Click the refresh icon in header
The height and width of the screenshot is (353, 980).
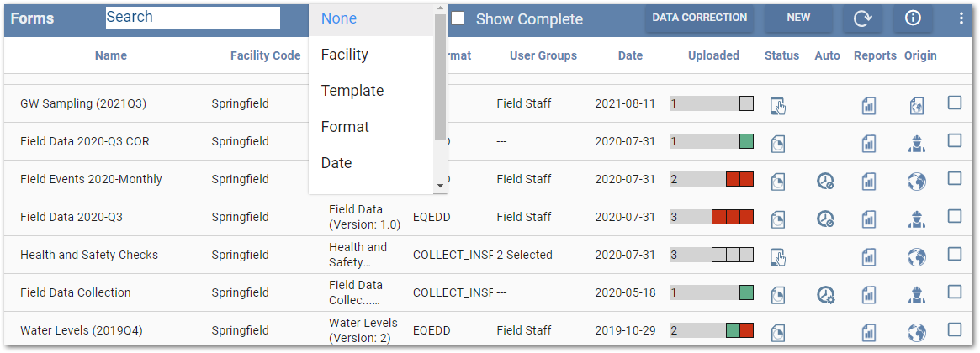tap(862, 18)
